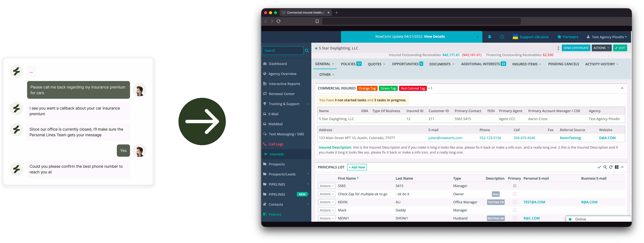Open Actions dropdown for Check Zap row

click(327, 194)
